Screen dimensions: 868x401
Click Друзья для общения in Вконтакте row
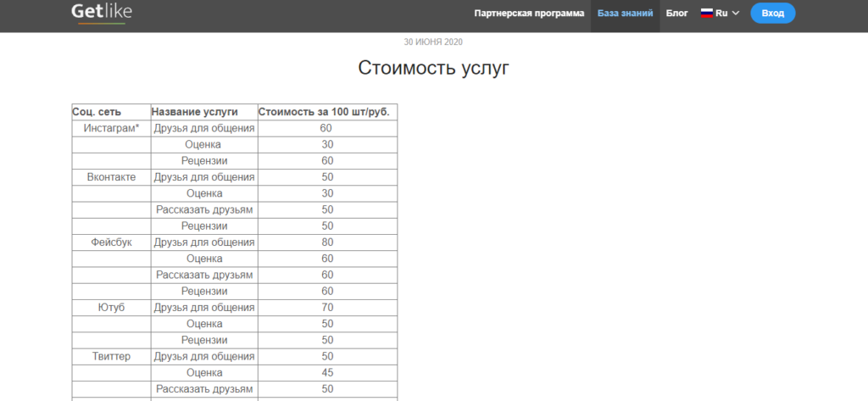coord(204,177)
